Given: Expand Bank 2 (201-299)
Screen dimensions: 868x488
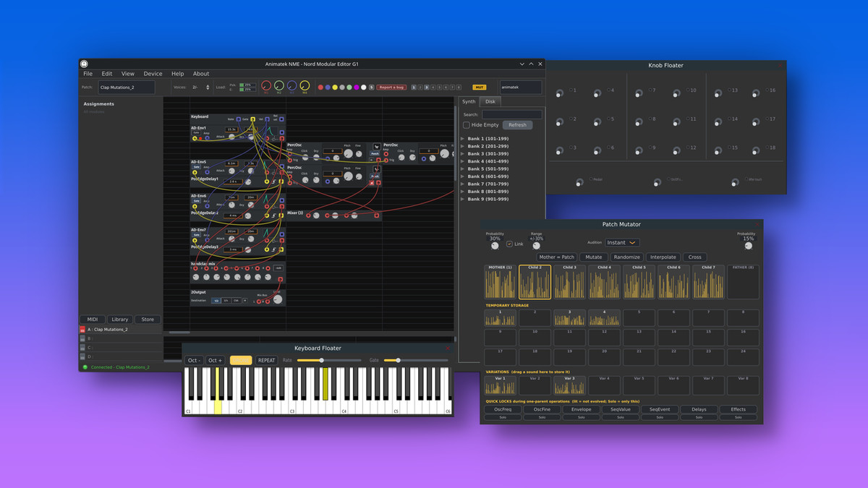Looking at the screenshot, I should point(463,146).
